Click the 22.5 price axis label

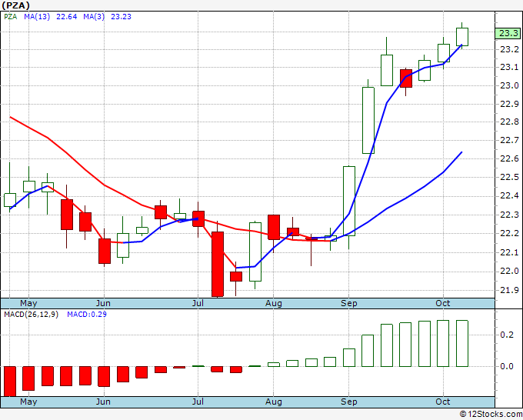[509, 177]
